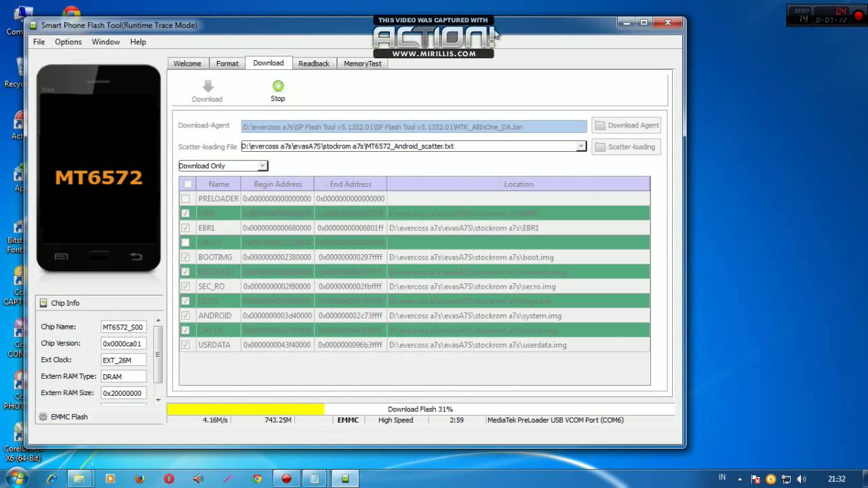868x488 pixels.
Task: Open the Options menu
Action: (x=68, y=42)
